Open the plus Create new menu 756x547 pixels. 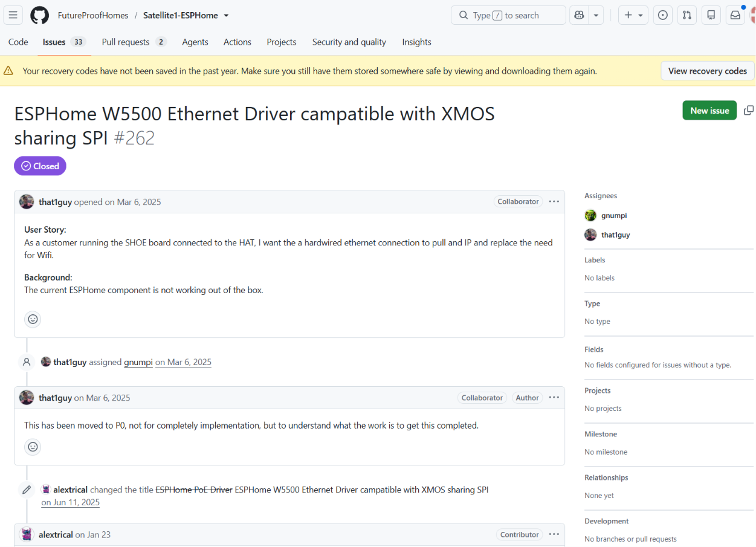coord(633,15)
